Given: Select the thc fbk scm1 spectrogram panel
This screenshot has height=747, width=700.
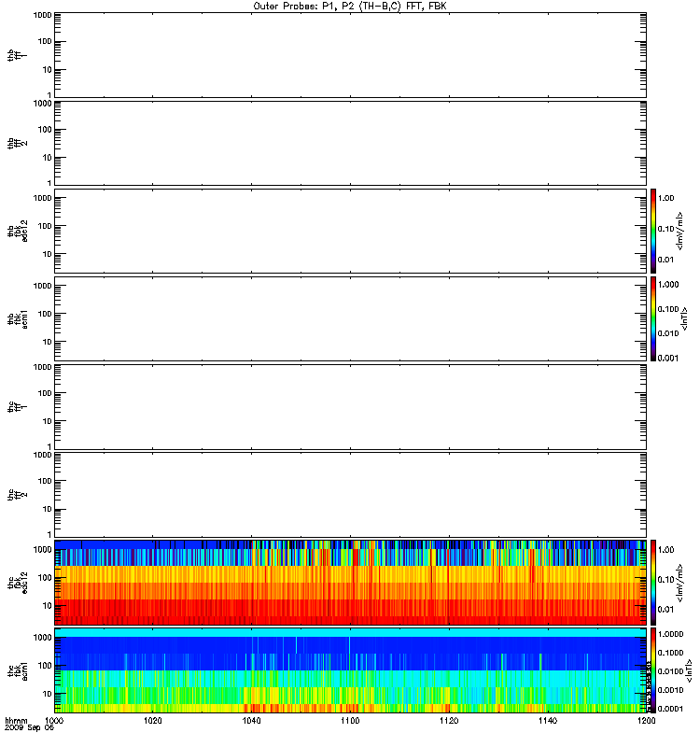Looking at the screenshot, I should click(x=349, y=669).
